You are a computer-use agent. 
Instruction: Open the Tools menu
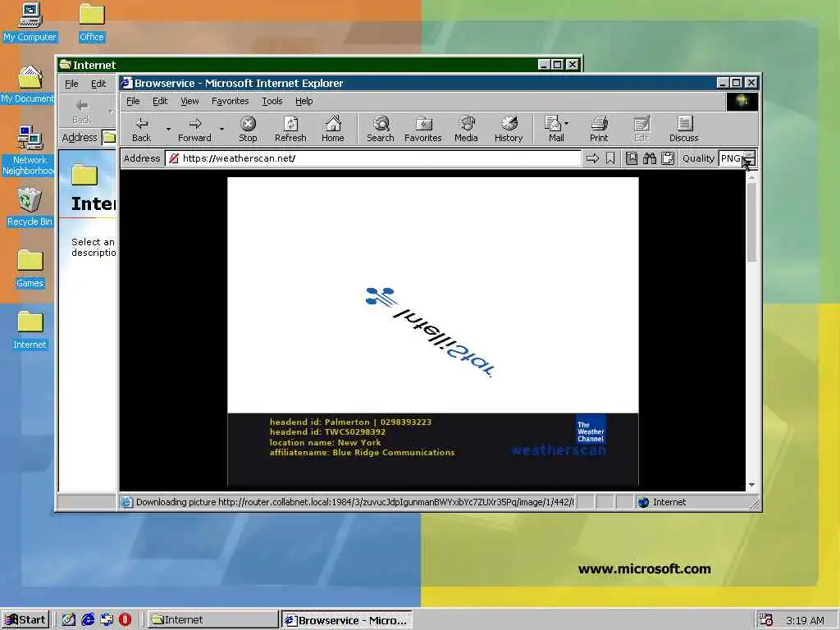click(x=272, y=101)
